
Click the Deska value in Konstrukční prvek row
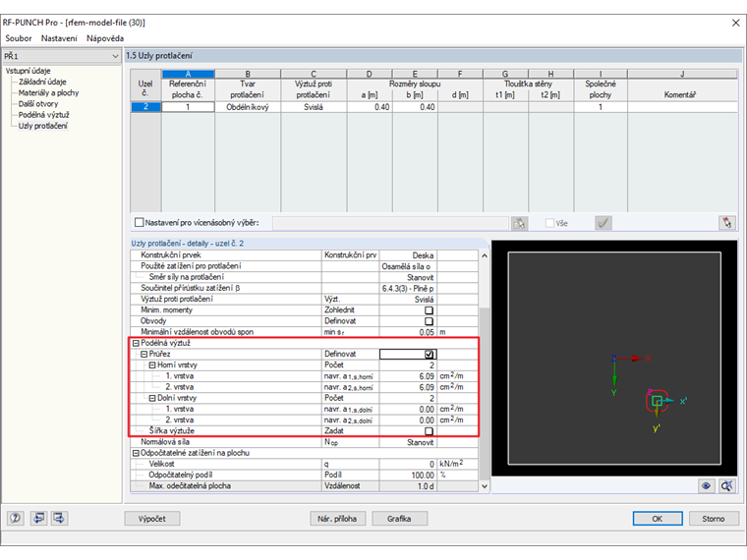click(408, 255)
